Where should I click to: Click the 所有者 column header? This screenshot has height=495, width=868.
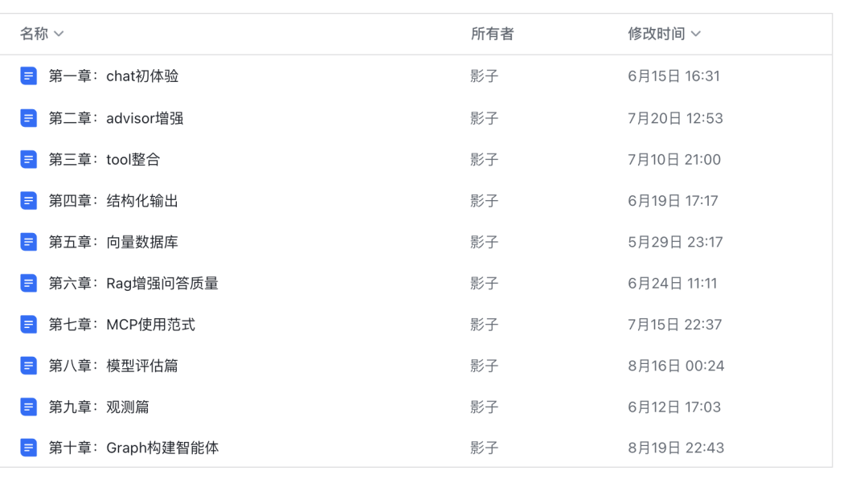pos(492,34)
